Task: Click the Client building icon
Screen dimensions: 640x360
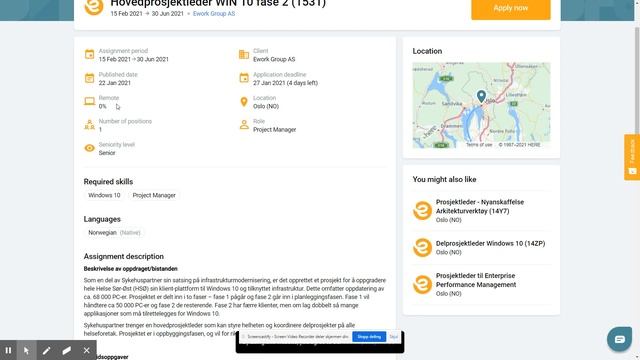Action: coord(244,54)
